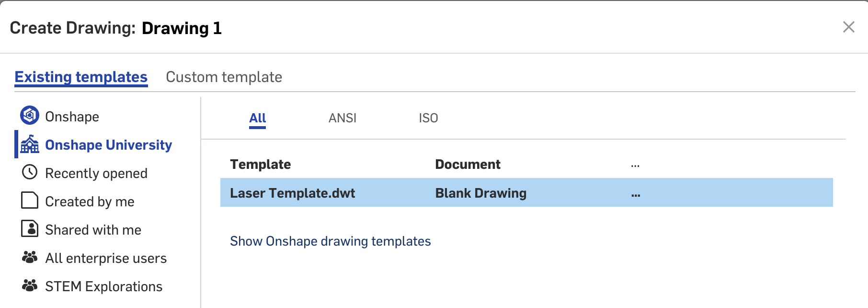The width and height of the screenshot is (868, 308).
Task: Filter templates by ANSI standard
Action: tap(342, 118)
